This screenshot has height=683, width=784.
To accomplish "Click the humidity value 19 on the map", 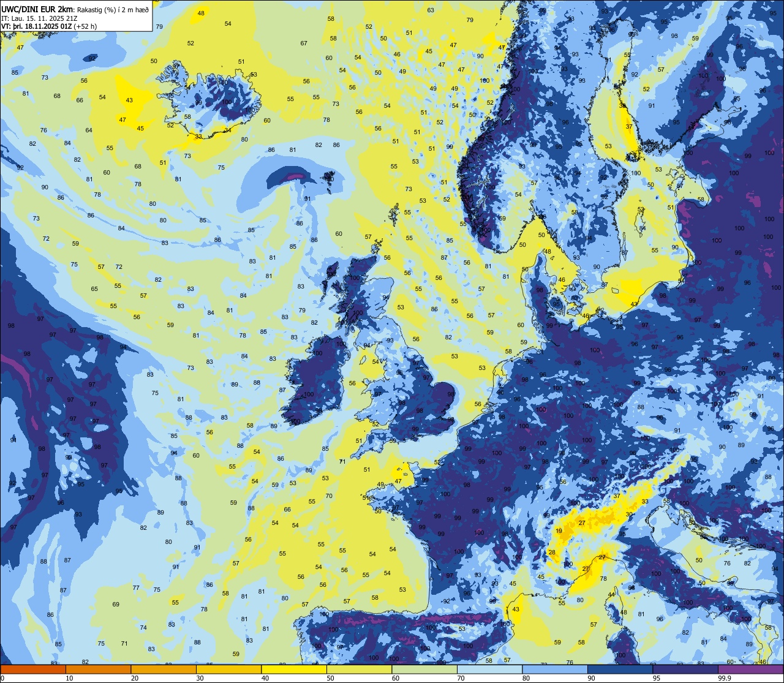I will 559,531.
